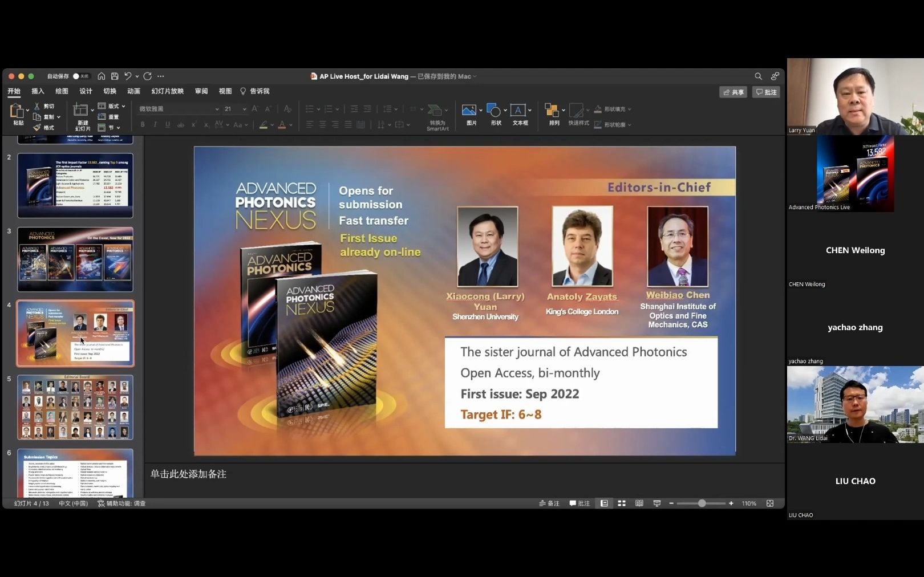Toggle italic formatting

click(x=155, y=124)
